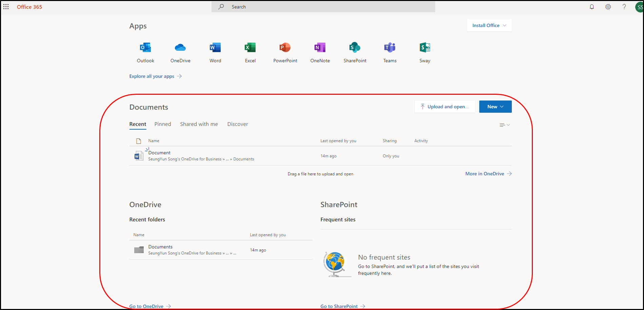The width and height of the screenshot is (644, 310).
Task: Switch to the Shared with me tab
Action: (x=199, y=124)
